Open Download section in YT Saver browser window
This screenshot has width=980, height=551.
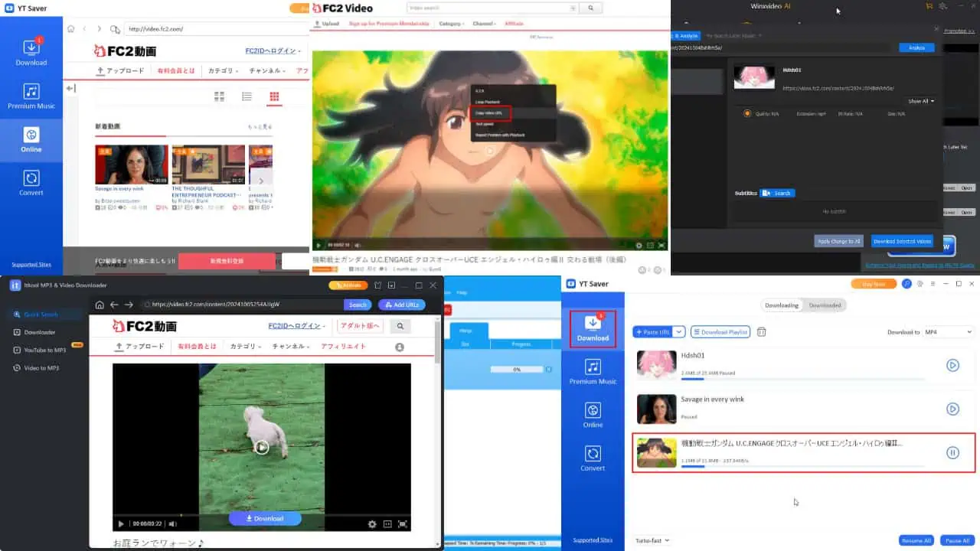31,51
